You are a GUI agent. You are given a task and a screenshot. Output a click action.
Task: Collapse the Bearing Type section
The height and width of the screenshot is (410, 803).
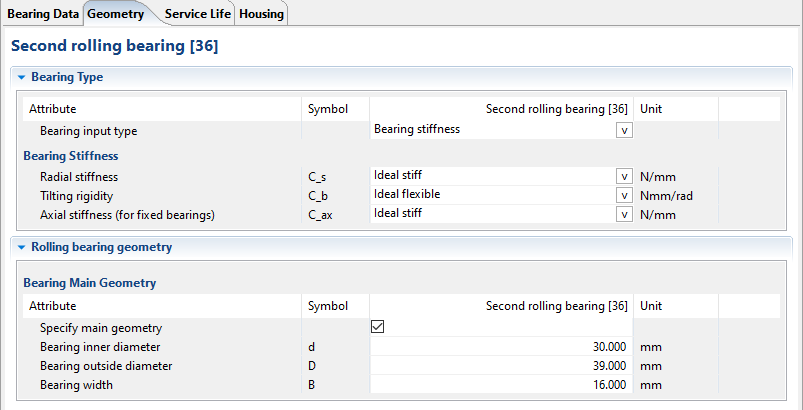point(21,77)
